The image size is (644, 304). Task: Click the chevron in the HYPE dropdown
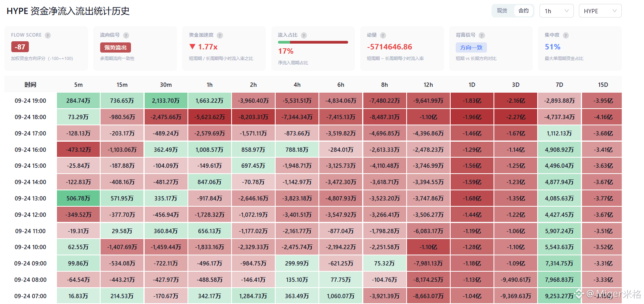pyautogui.click(x=614, y=11)
